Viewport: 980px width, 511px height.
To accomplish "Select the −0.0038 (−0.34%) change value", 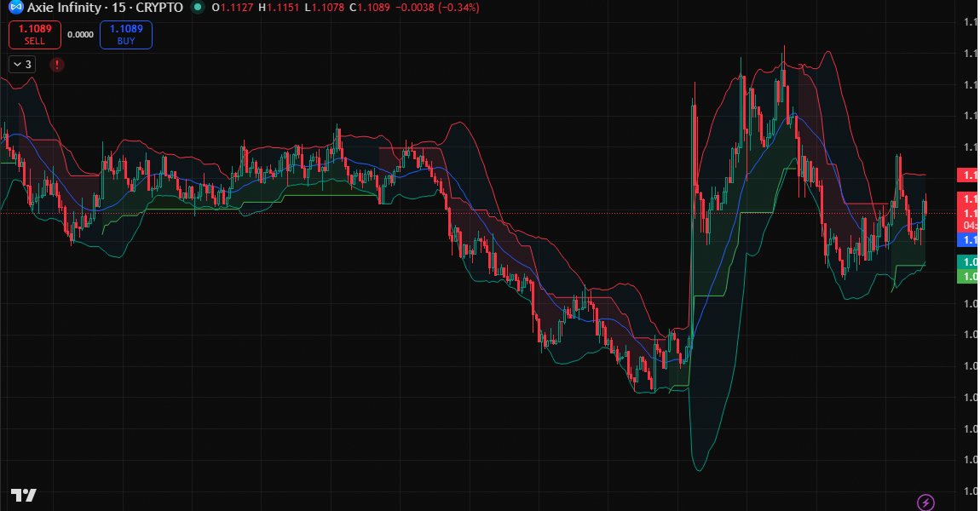I will [x=437, y=8].
